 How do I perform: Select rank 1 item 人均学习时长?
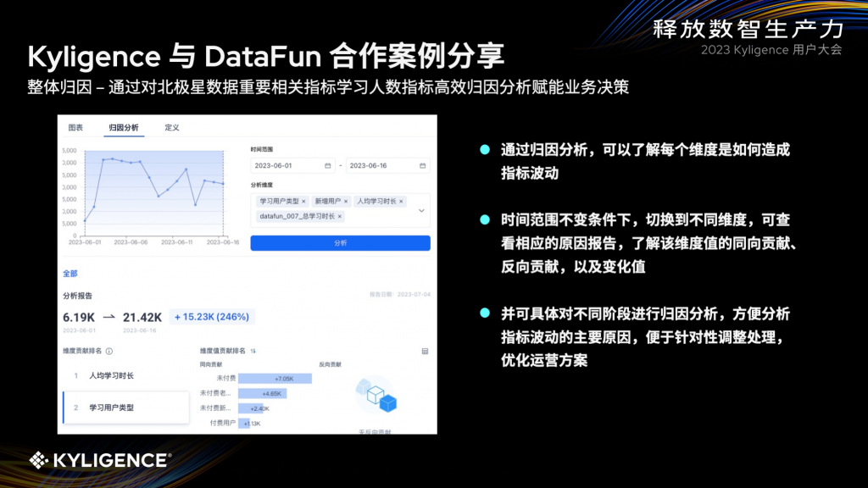112,375
